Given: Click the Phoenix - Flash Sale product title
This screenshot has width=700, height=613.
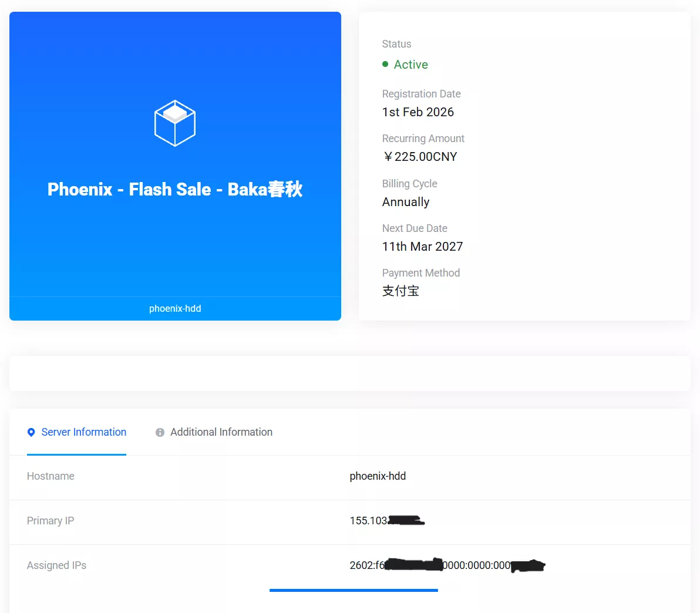Looking at the screenshot, I should pos(175,189).
